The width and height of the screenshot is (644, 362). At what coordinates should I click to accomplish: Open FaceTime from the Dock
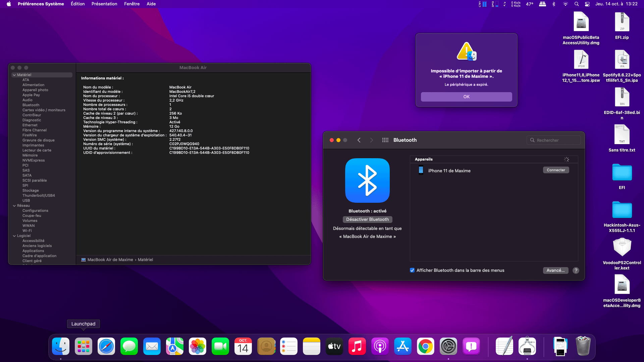[220, 346]
